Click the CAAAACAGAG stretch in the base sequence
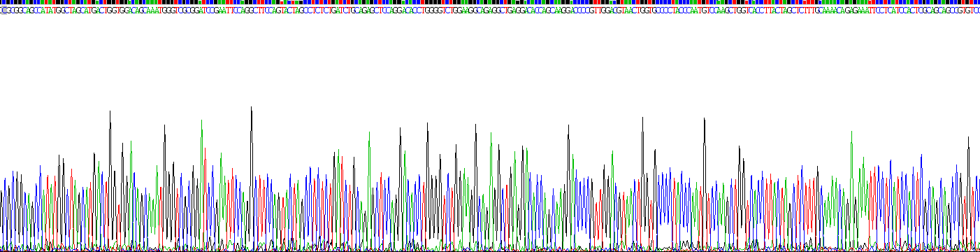The image size is (980, 252). [838, 10]
